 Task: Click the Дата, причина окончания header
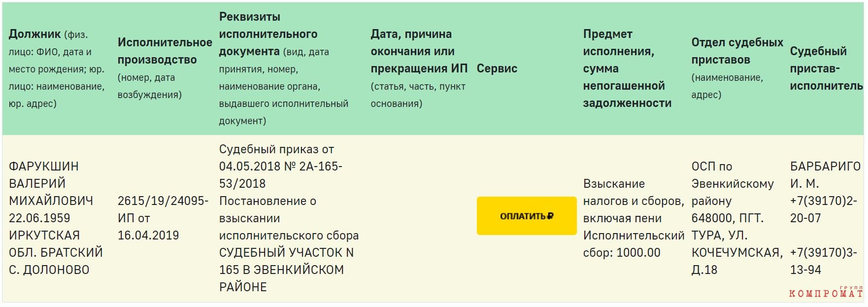pyautogui.click(x=419, y=68)
